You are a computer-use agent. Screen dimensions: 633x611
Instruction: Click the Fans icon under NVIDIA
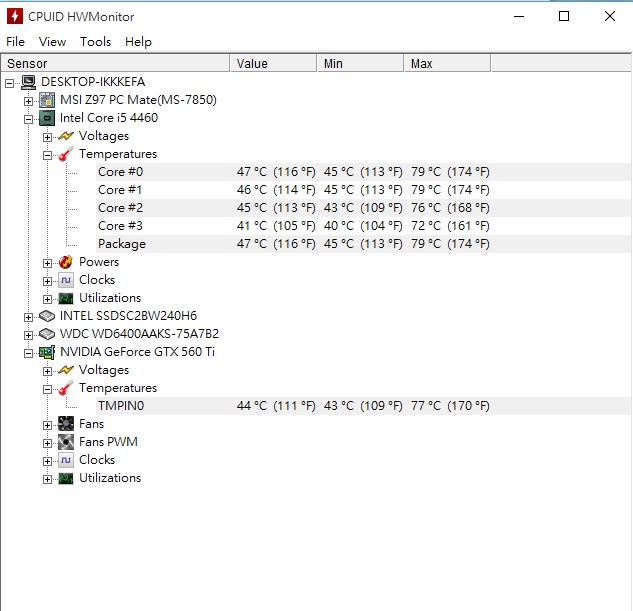click(x=66, y=424)
